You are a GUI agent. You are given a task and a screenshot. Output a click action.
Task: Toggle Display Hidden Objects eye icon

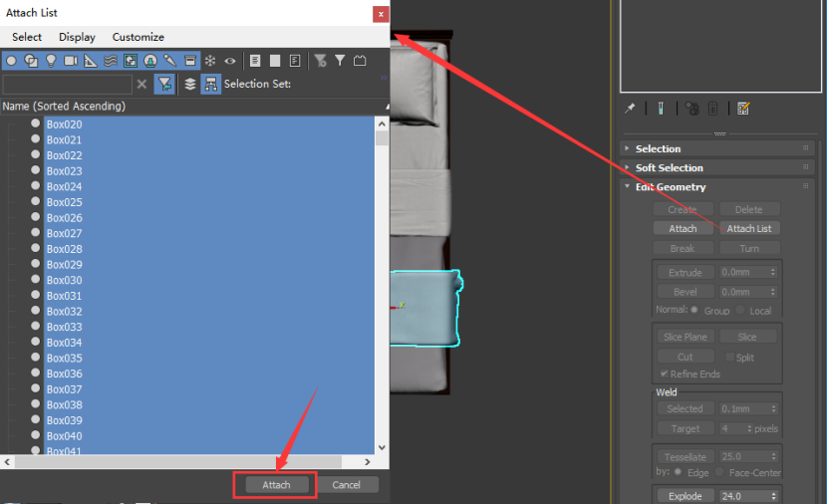pos(230,61)
